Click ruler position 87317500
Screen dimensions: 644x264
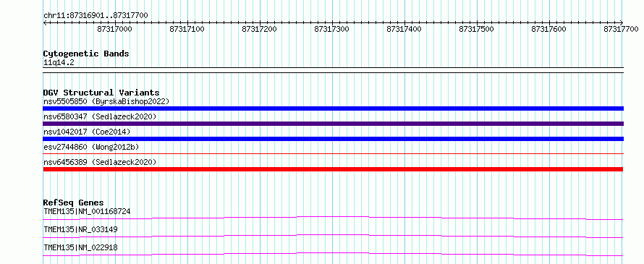click(x=476, y=29)
